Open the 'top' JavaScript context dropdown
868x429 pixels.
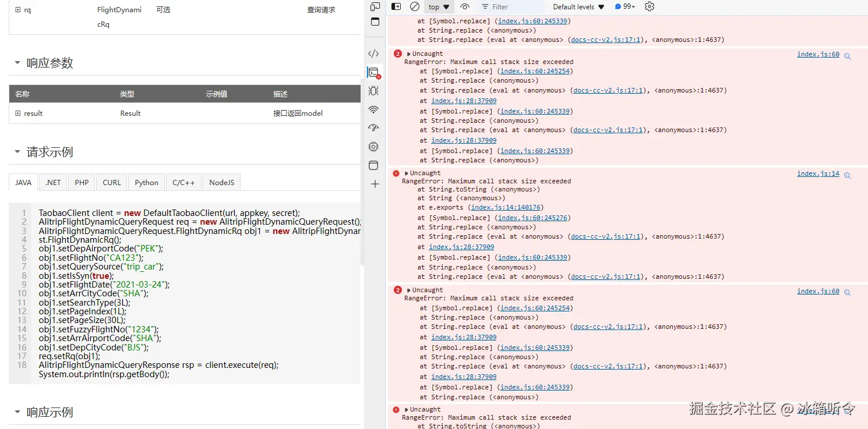(x=439, y=7)
